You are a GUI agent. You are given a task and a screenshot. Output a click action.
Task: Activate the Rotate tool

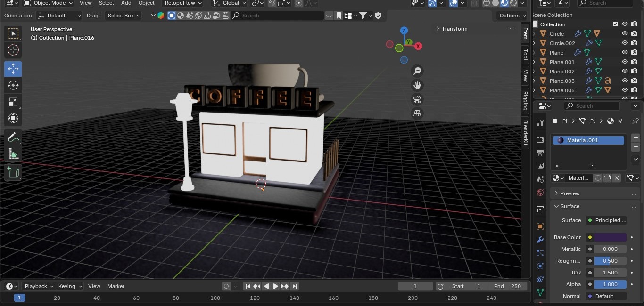13,85
